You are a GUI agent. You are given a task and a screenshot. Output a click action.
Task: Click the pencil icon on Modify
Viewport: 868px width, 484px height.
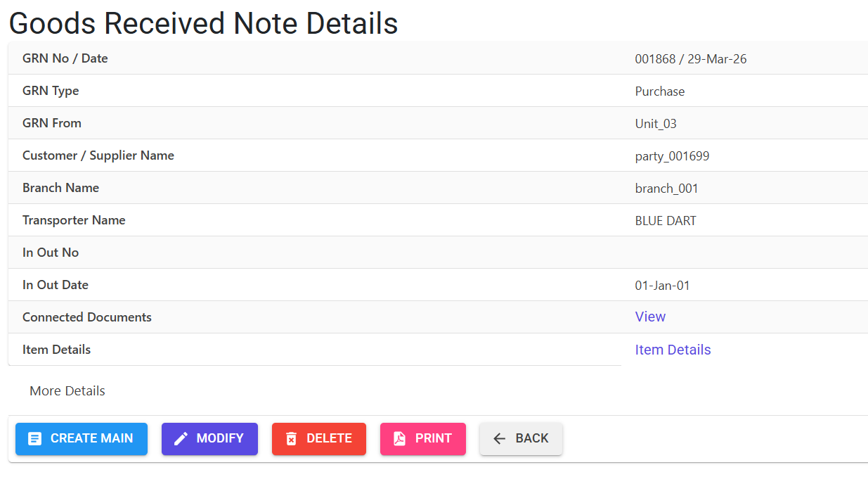point(181,439)
